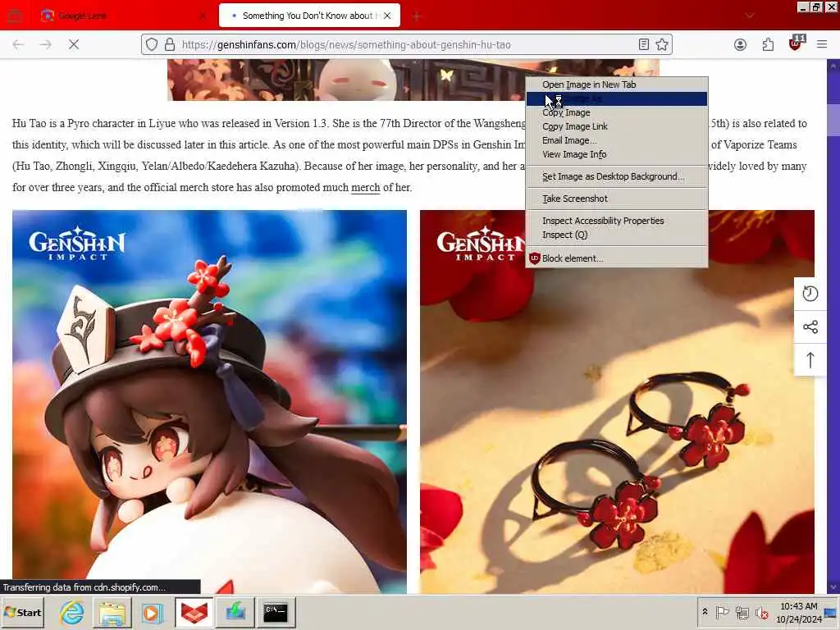
Task: Choose View Image Info
Action: pyautogui.click(x=617, y=154)
